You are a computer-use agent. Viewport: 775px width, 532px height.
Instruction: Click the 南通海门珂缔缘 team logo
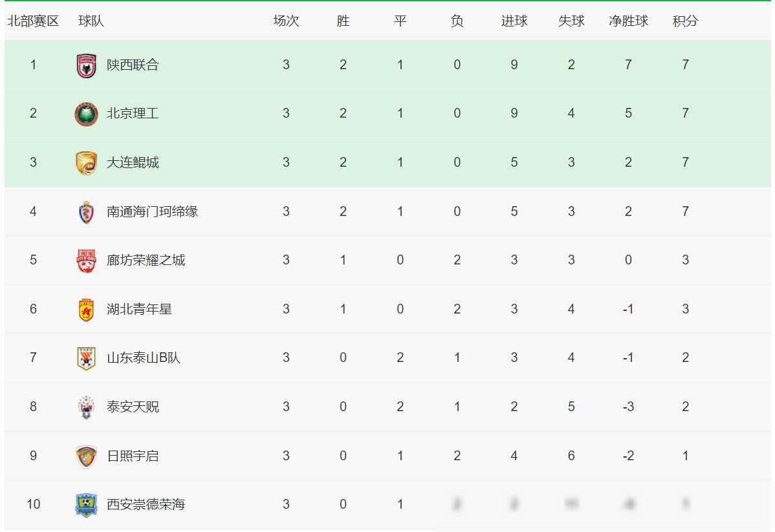tap(86, 212)
